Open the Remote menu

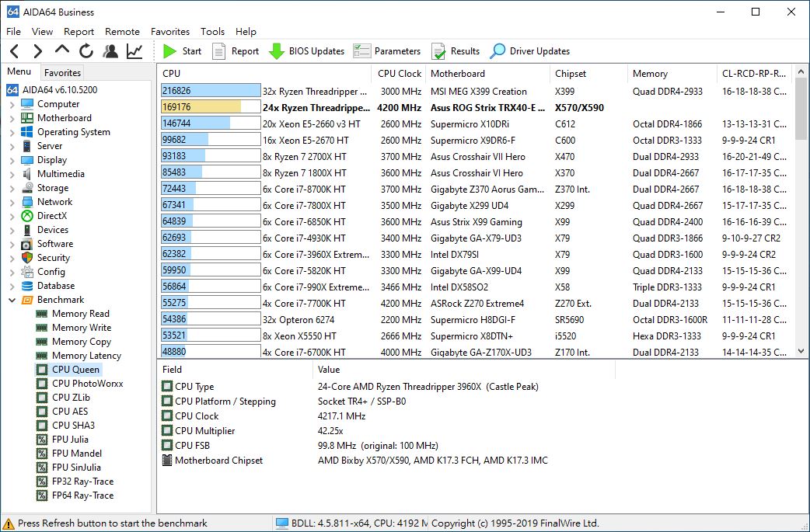click(122, 32)
